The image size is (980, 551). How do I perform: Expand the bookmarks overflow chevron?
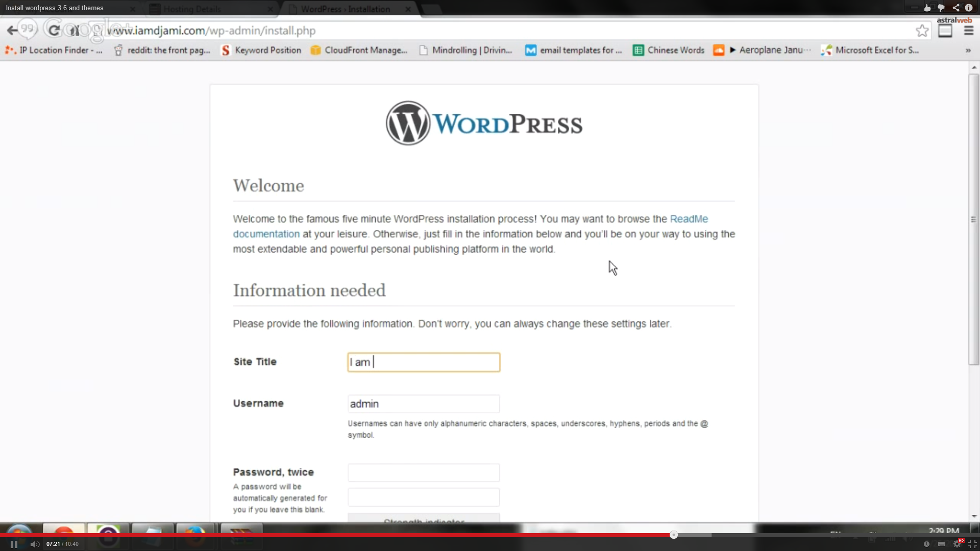[968, 50]
